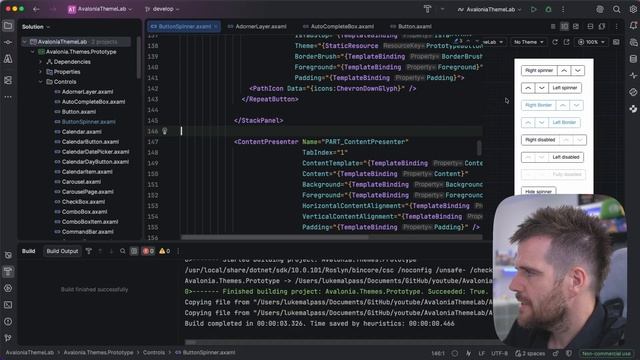The width and height of the screenshot is (640, 360).
Task: Expand the Properties folder node
Action: point(40,72)
